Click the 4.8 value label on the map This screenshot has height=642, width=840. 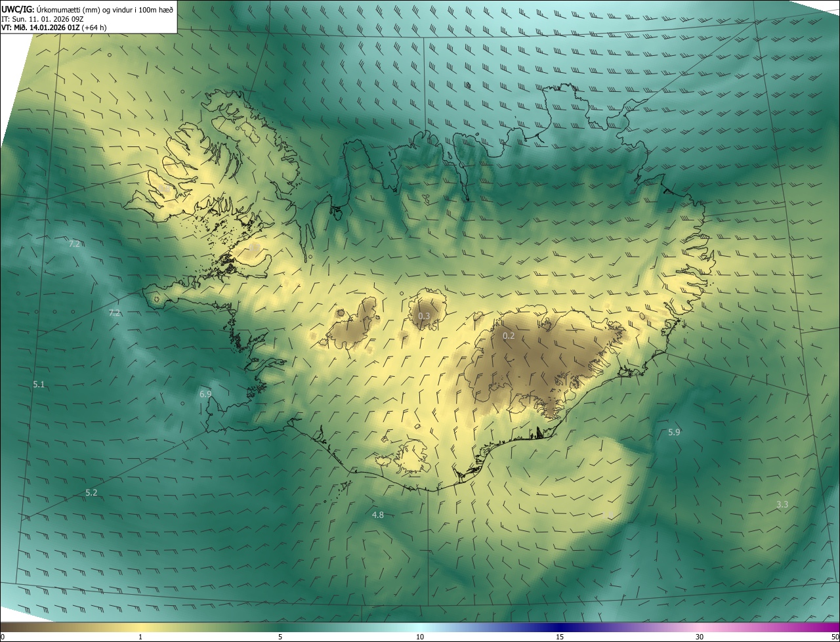[377, 515]
